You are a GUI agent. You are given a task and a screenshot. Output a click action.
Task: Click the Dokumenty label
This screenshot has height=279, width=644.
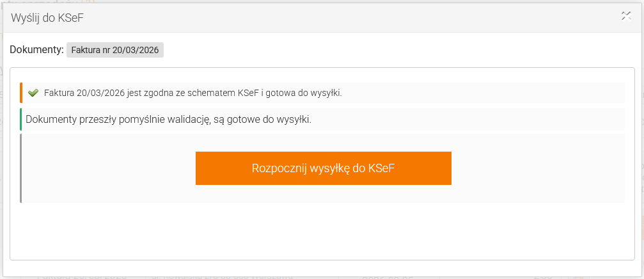pos(36,49)
